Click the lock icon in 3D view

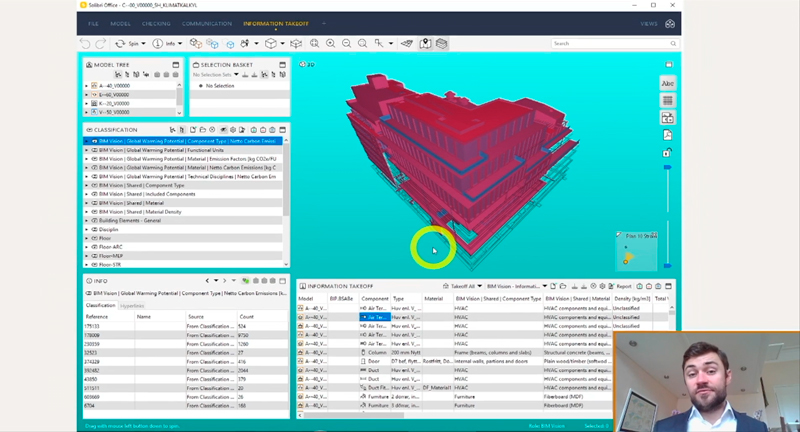click(667, 153)
